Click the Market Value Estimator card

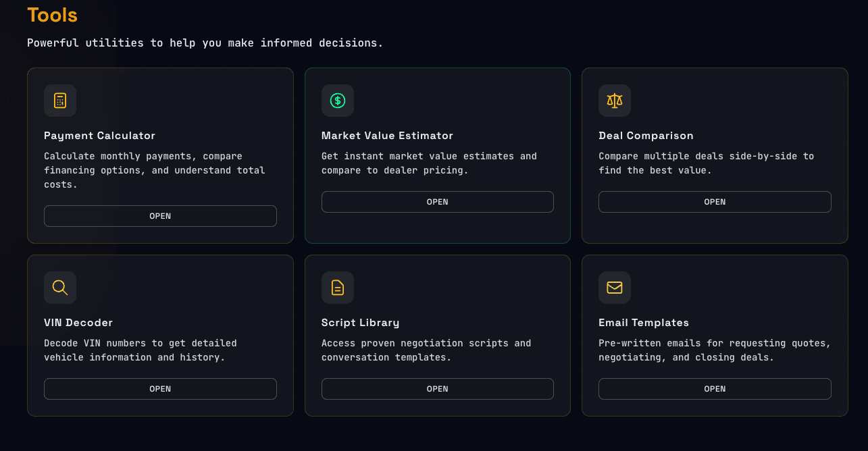[437, 155]
